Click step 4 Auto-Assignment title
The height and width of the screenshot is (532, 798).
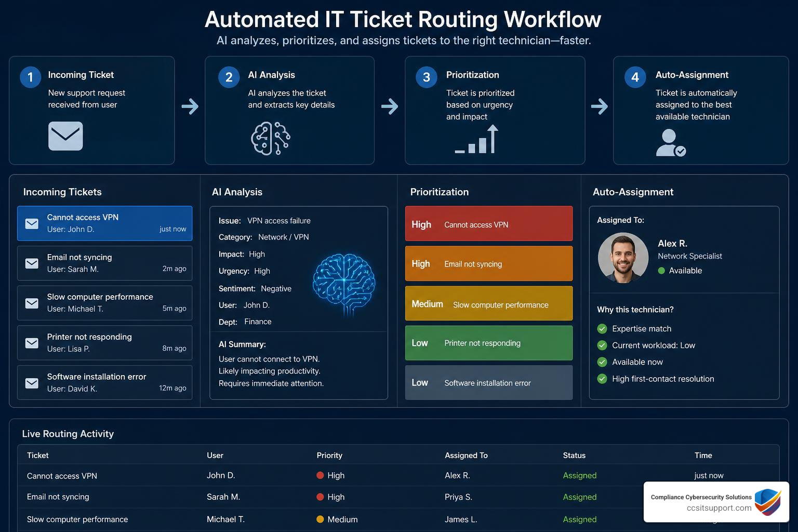tap(692, 75)
